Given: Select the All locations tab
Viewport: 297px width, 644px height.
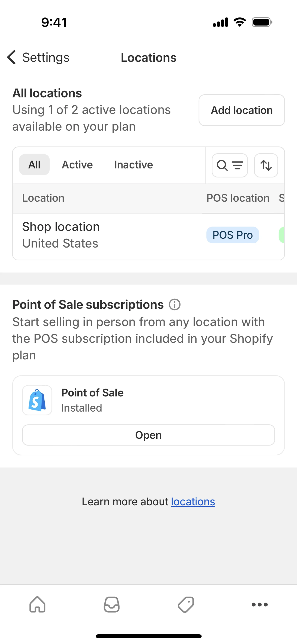Looking at the screenshot, I should point(34,165).
